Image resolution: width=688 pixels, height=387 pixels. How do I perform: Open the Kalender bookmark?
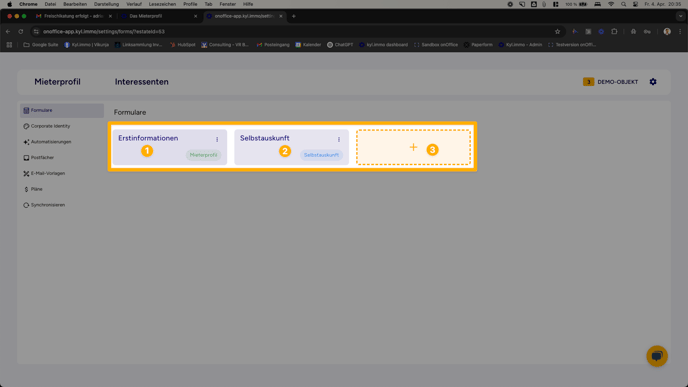tap(308, 45)
